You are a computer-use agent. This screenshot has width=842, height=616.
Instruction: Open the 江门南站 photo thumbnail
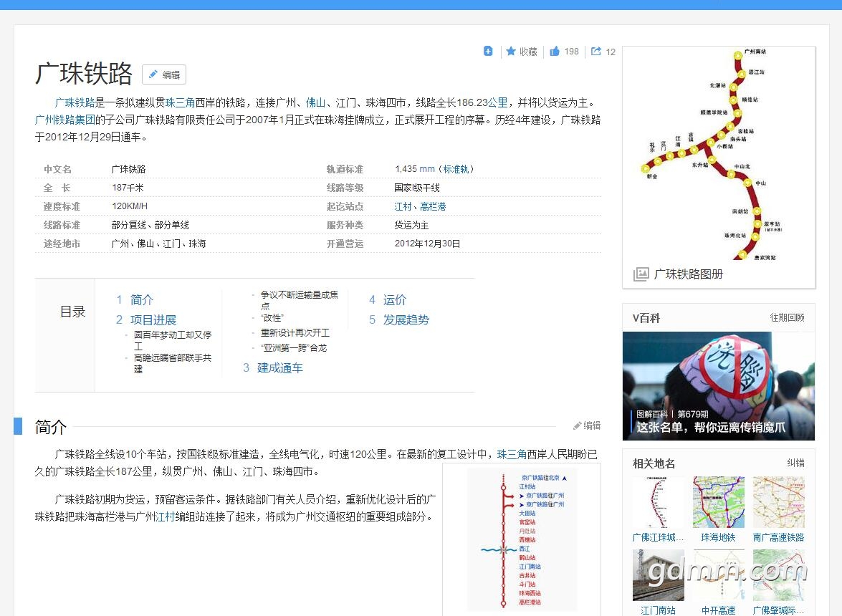(x=659, y=574)
